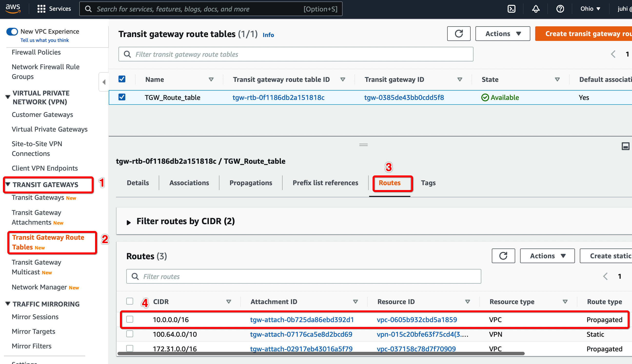This screenshot has width=632, height=364.
Task: Open route table ID tgw-rtb-0f1186db2a151818c link
Action: [278, 97]
